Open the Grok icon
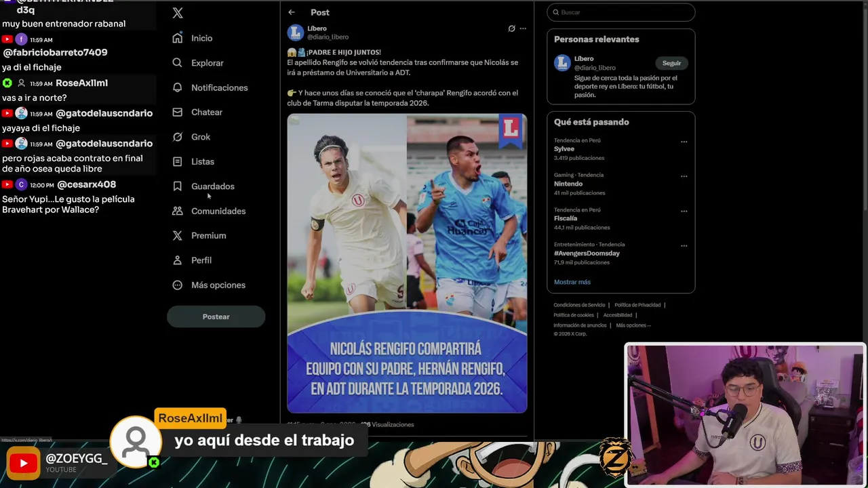868x488 pixels. 178,137
